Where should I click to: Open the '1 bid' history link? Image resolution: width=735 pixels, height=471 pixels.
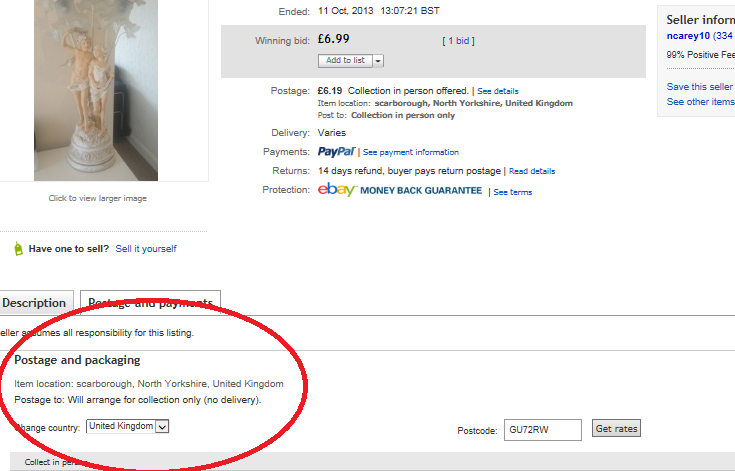(458, 41)
